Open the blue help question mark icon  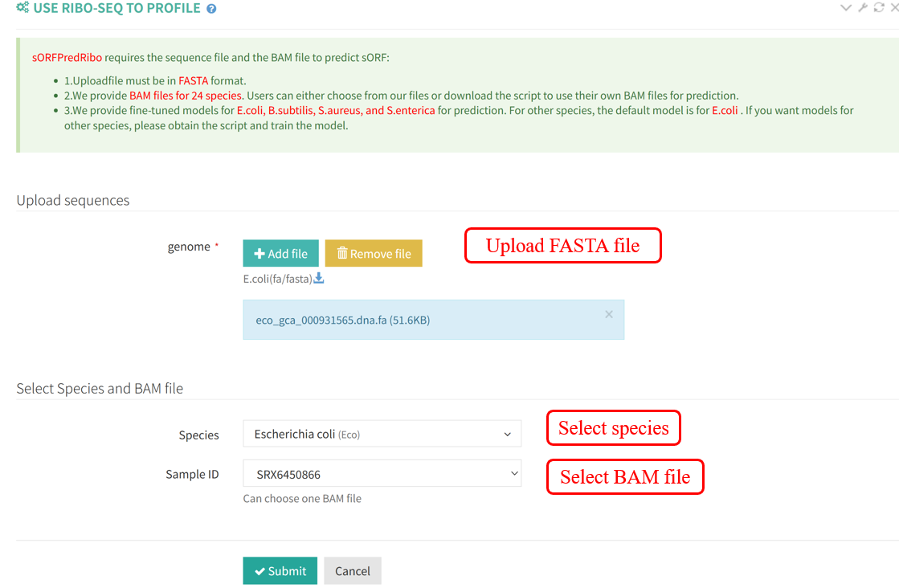(211, 9)
